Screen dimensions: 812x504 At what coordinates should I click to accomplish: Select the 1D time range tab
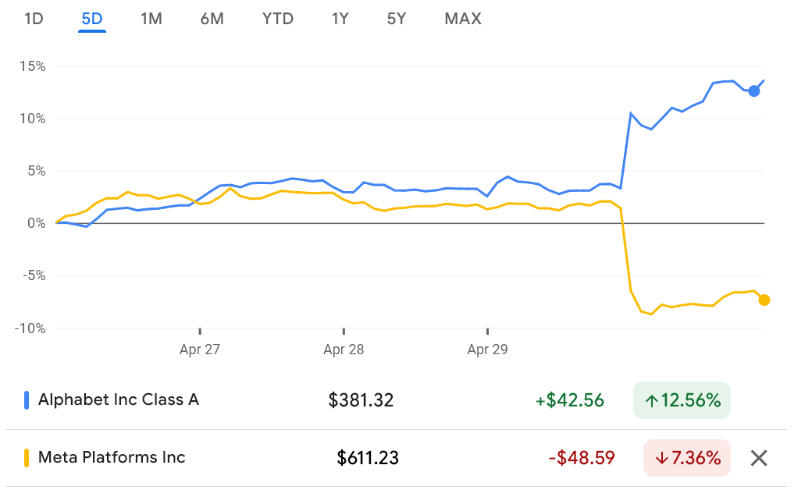[34, 19]
